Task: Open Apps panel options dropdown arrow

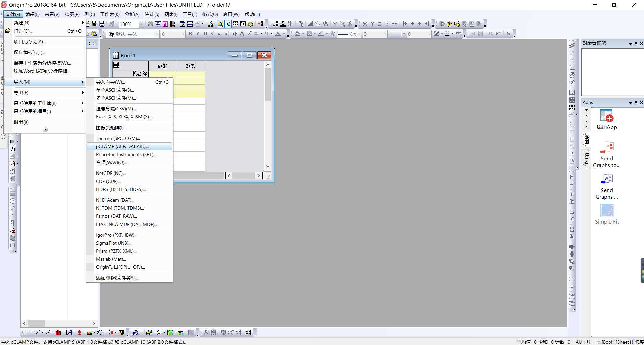Action: click(x=630, y=103)
